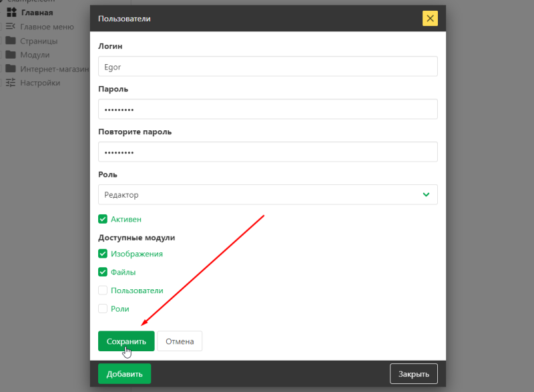
Task: Enable the Роли module checkbox
Action: coord(103,308)
